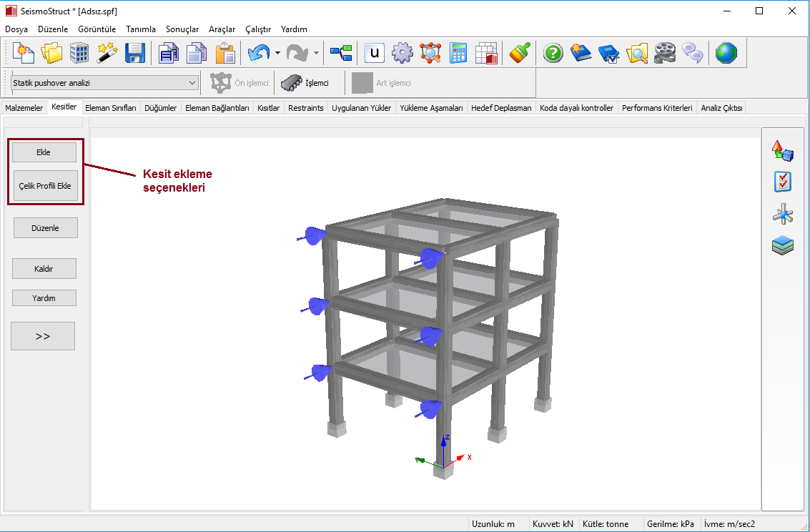Open 3D plot options icon in right panel

click(782, 151)
